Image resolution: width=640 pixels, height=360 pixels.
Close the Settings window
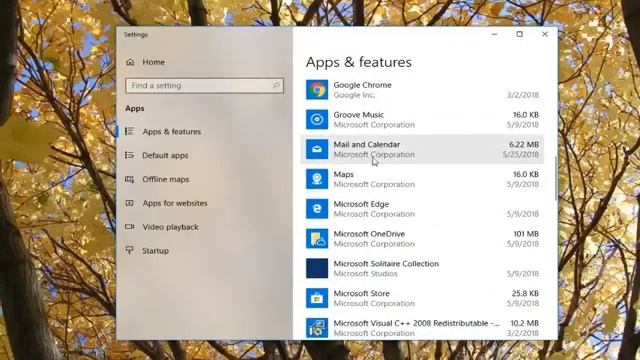coord(544,34)
